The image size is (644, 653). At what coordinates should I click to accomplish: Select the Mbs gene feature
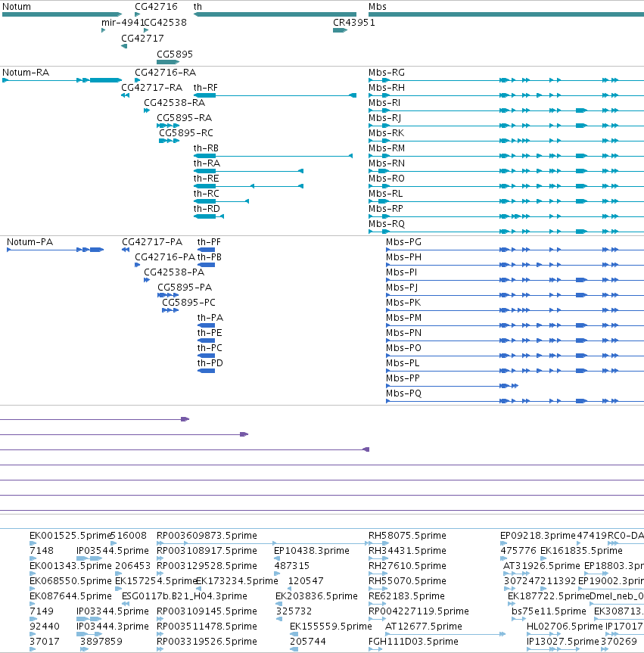506,14
